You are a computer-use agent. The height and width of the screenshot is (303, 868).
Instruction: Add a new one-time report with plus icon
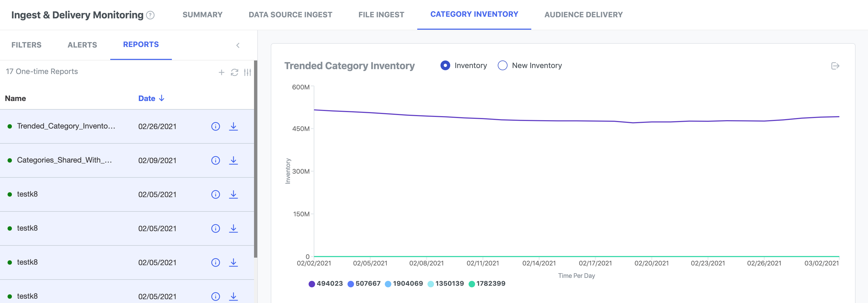221,72
